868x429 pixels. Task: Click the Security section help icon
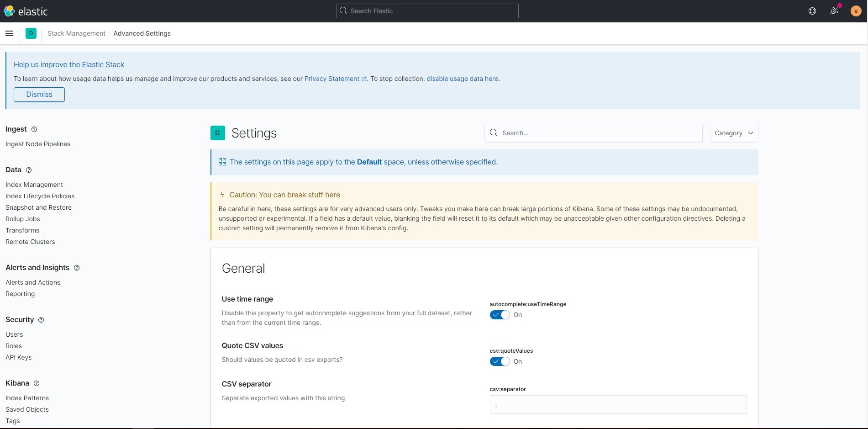coord(41,320)
